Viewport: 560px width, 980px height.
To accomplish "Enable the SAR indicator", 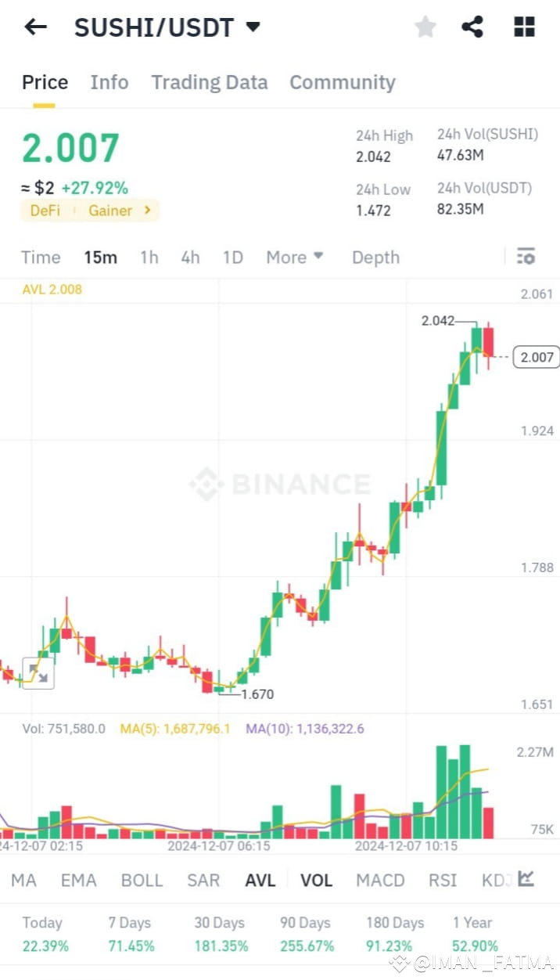I will point(203,880).
